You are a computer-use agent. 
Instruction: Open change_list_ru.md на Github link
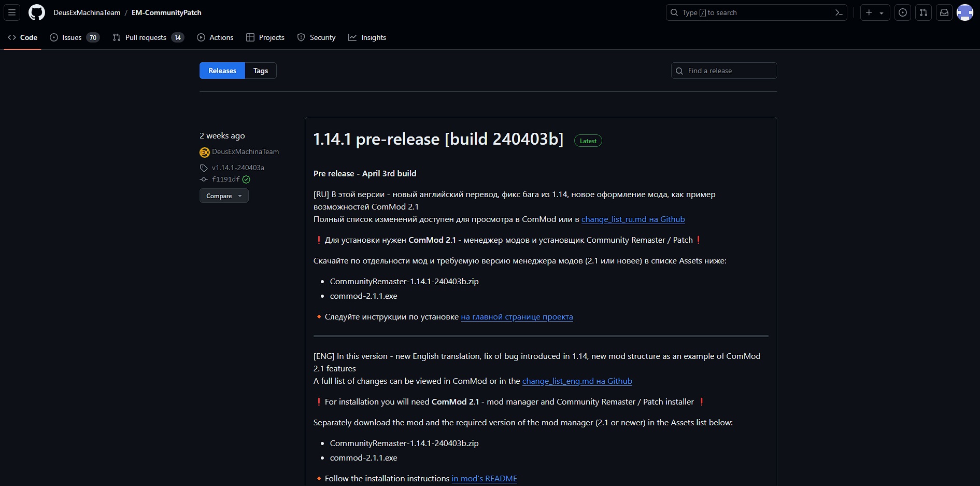[x=633, y=219]
